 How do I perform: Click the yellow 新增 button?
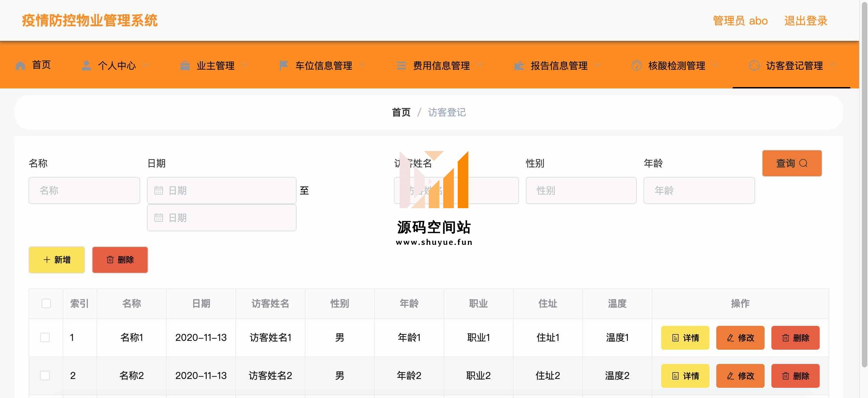point(57,260)
